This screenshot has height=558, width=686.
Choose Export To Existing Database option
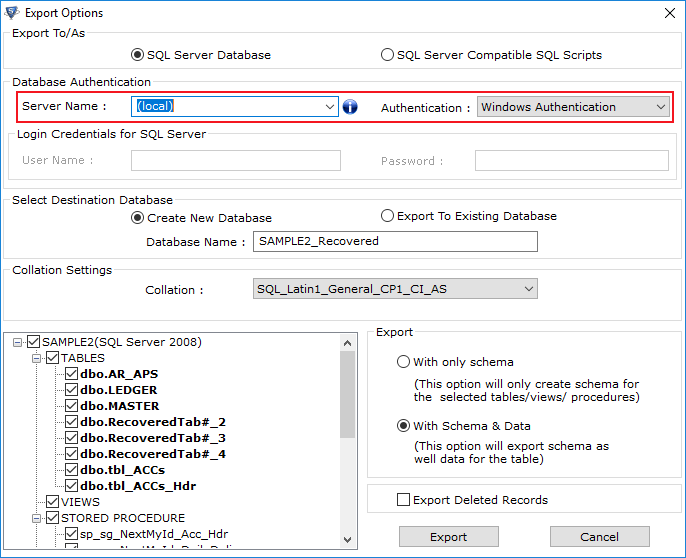click(x=387, y=216)
